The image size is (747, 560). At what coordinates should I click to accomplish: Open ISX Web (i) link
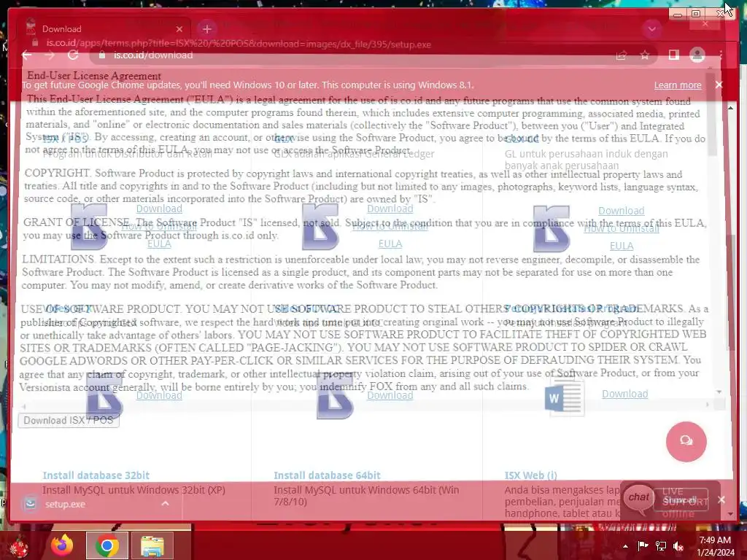531,475
